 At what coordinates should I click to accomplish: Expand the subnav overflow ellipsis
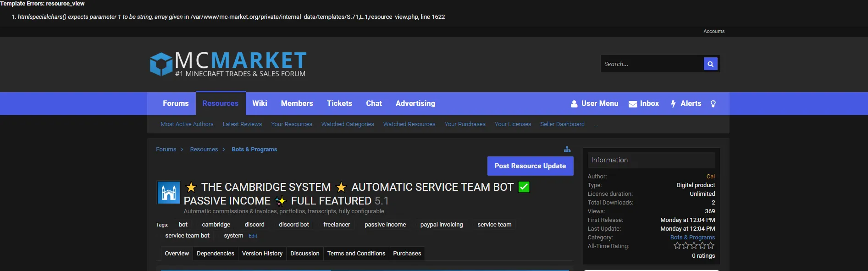(596, 125)
